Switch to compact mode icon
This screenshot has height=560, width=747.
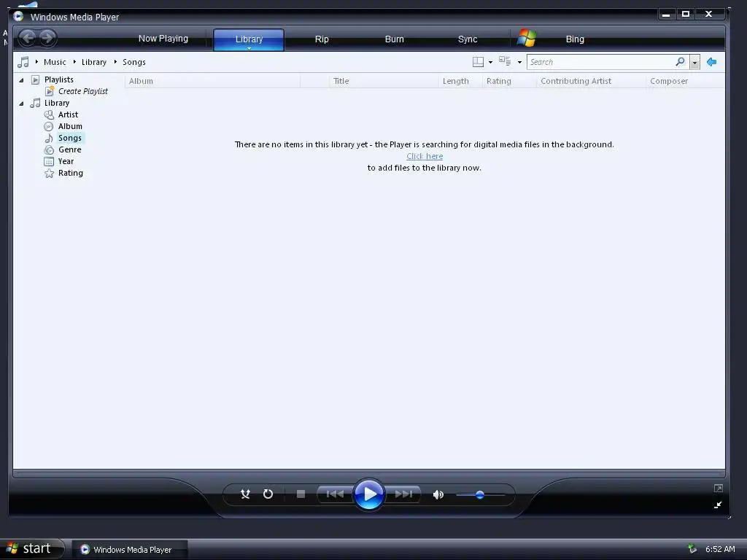[x=718, y=505]
